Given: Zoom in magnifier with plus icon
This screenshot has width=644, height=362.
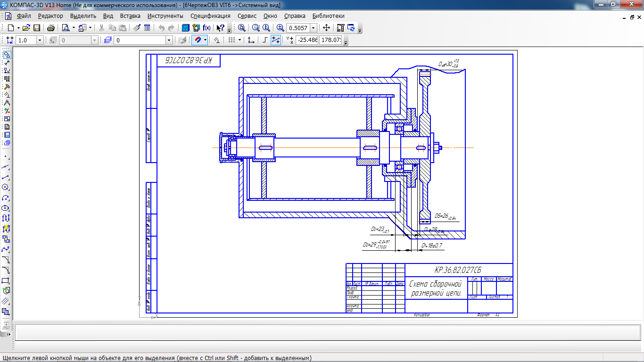Looking at the screenshot, I should coord(280,28).
